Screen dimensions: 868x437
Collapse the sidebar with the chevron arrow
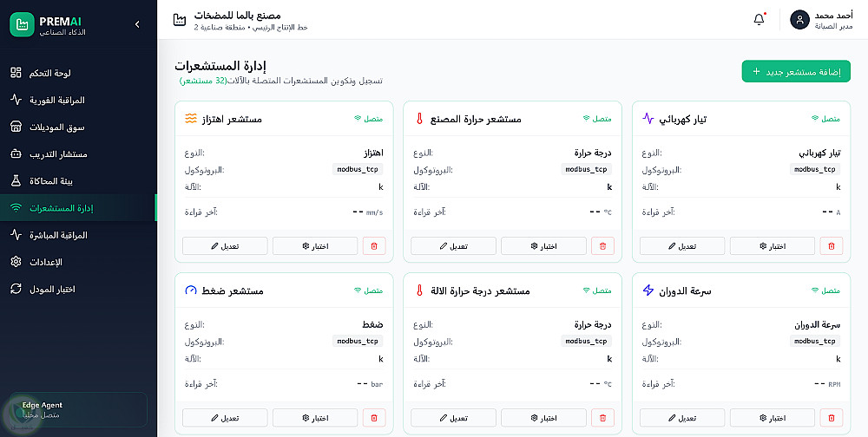click(x=137, y=24)
